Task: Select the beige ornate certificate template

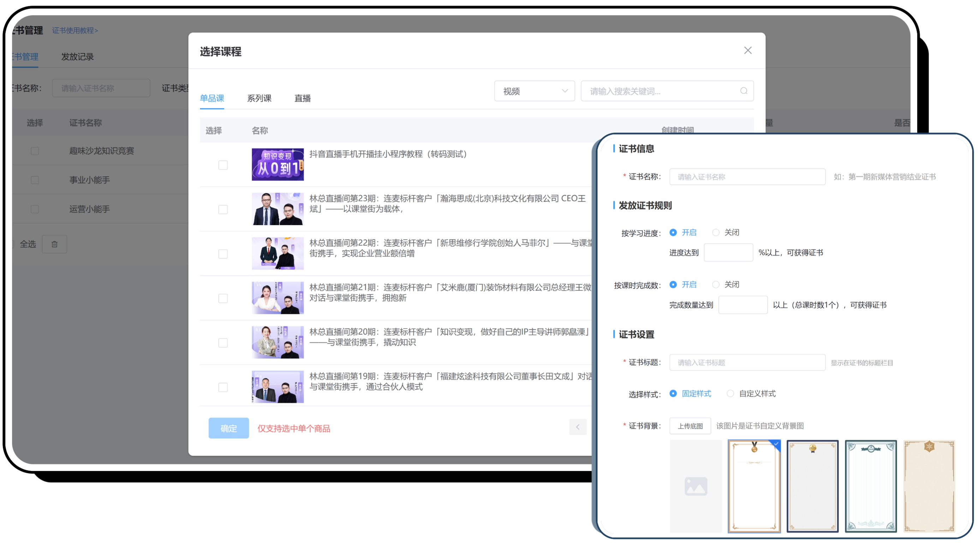Action: click(x=929, y=486)
